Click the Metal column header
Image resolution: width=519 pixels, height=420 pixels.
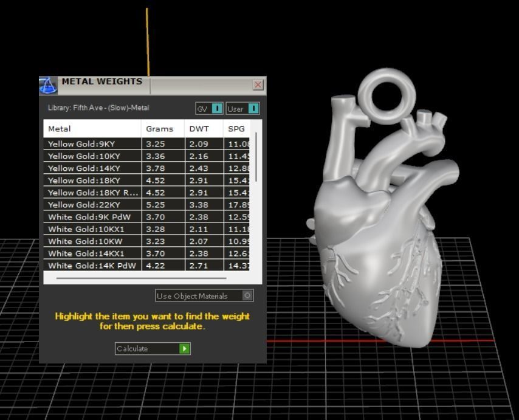pos(92,129)
